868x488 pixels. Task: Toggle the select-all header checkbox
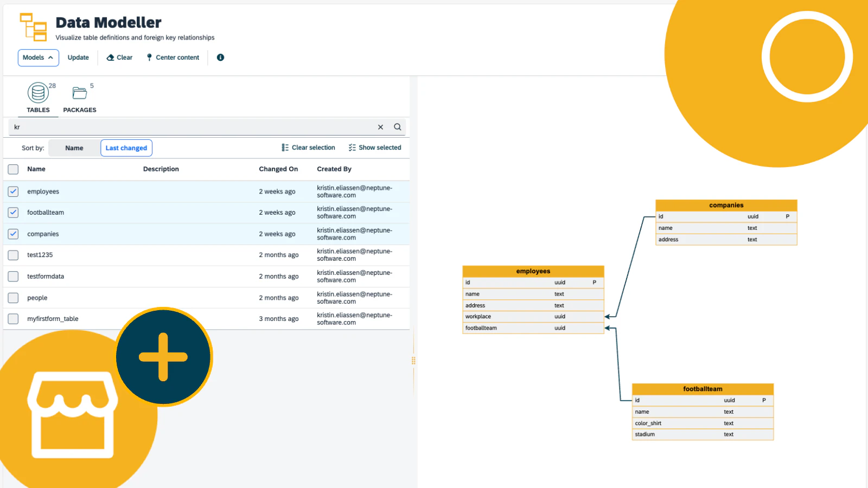point(13,169)
